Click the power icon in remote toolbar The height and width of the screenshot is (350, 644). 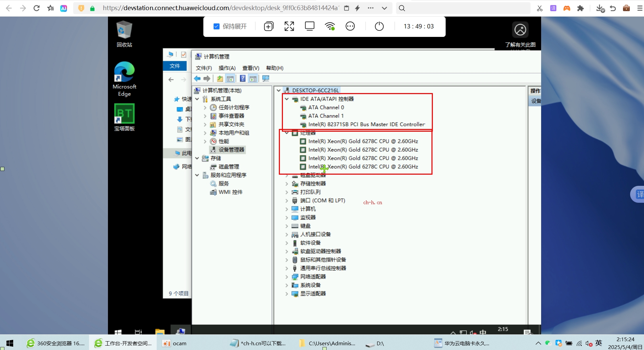[x=379, y=26]
